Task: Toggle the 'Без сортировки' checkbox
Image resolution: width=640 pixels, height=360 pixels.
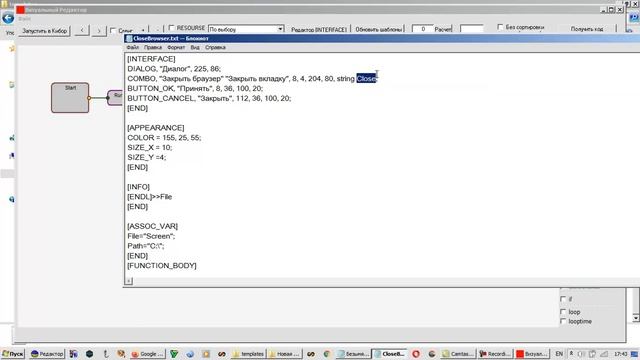Action: coord(500,27)
